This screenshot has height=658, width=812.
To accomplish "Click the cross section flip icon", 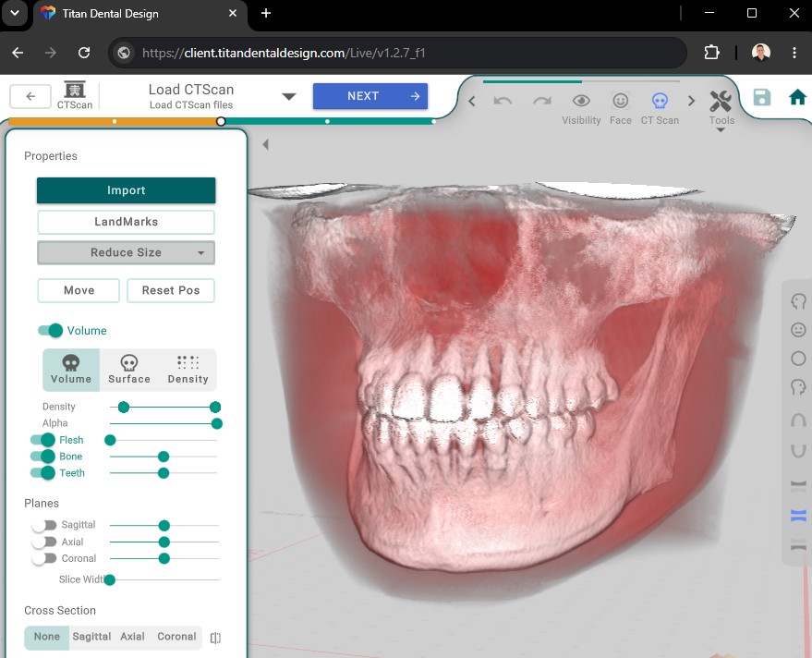I will 215,638.
